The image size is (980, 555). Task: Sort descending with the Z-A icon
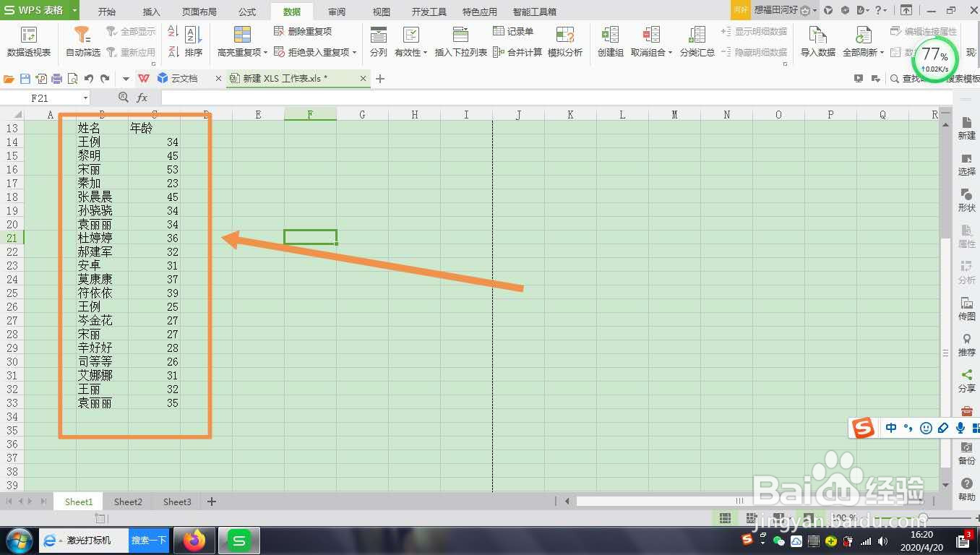point(173,51)
